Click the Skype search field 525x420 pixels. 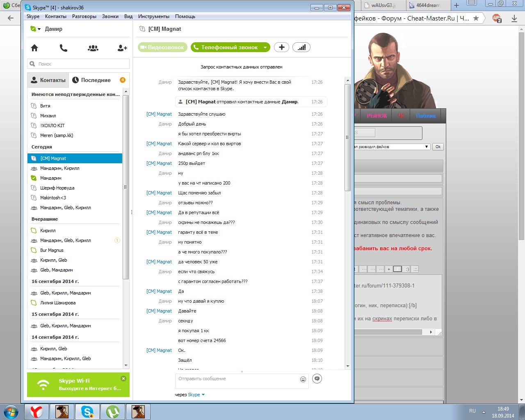pyautogui.click(x=78, y=64)
